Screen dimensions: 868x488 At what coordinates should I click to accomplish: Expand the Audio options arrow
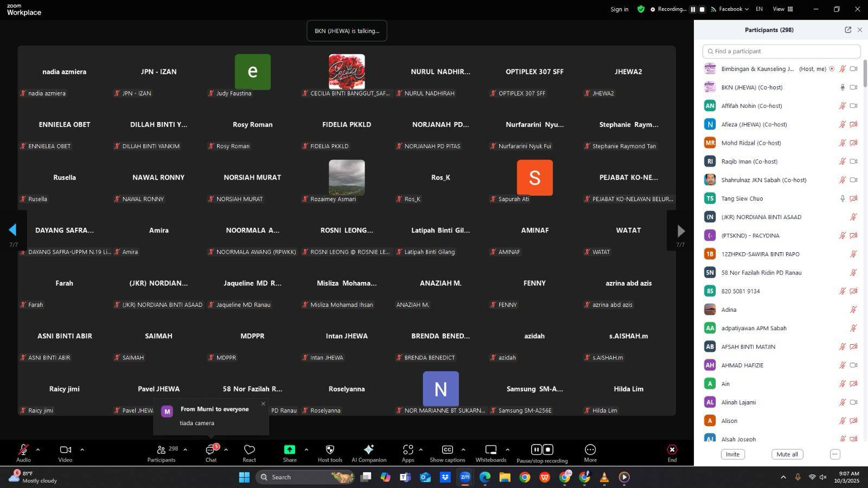click(38, 450)
